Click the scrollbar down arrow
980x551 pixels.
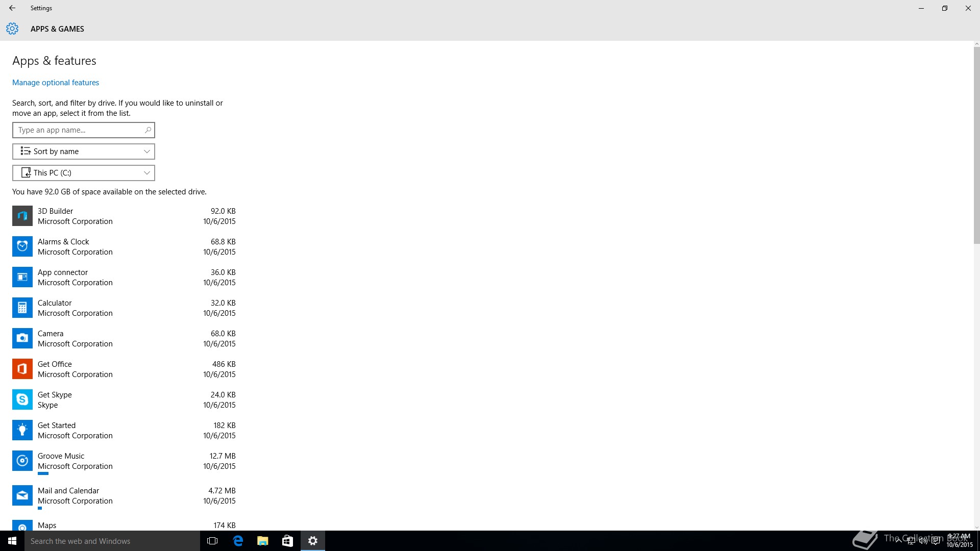(x=976, y=527)
